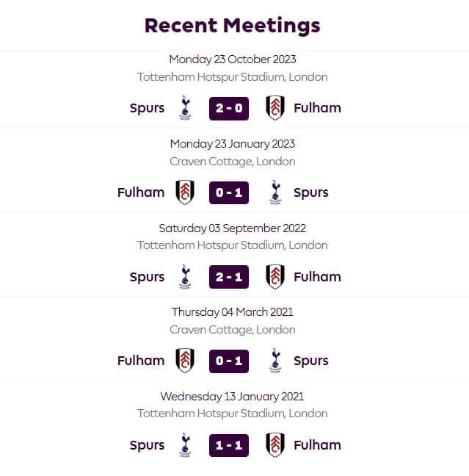The height and width of the screenshot is (476, 469).
Task: Click Fulham crest in 04 March 2021 match
Action: 185,361
